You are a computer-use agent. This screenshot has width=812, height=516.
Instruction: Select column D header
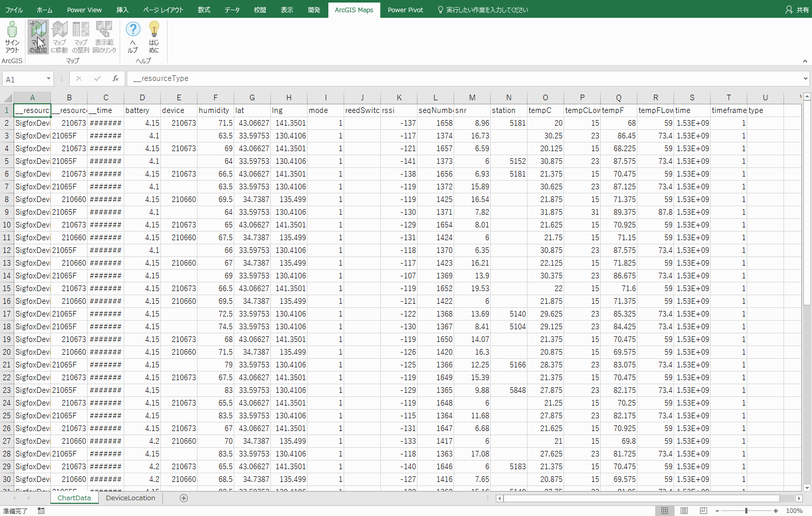point(143,98)
